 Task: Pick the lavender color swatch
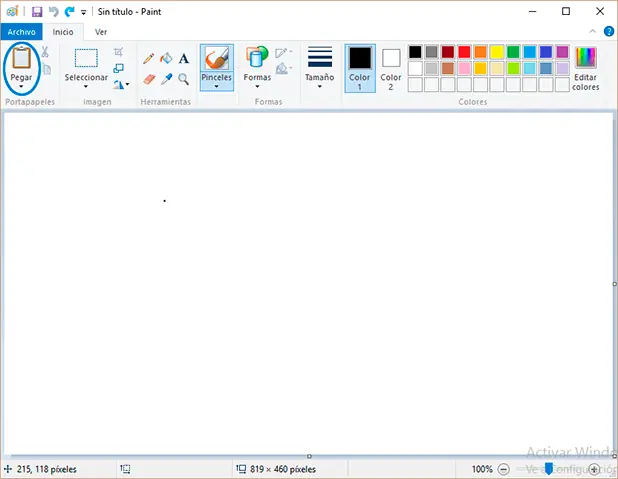562,68
